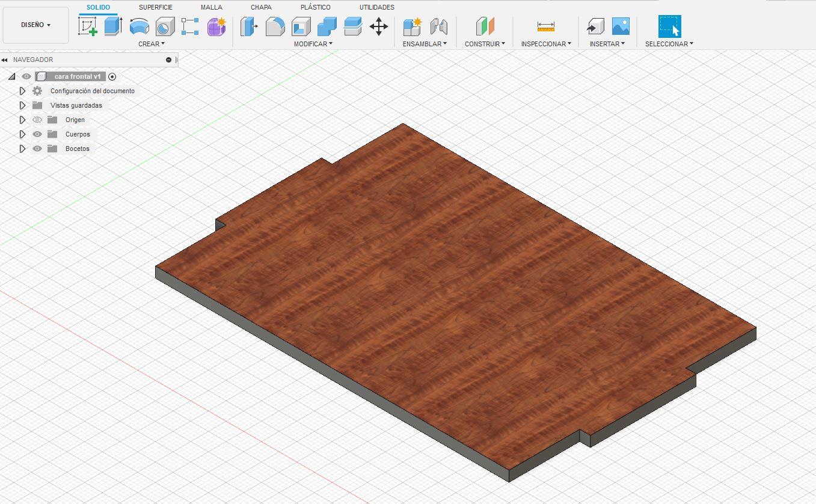Select the Move/Copy tool
This screenshot has height=504, width=816.
pos(379,26)
